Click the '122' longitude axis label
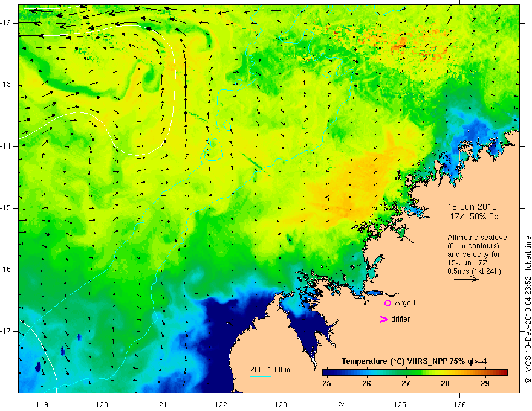The width and height of the screenshot is (532, 411). click(221, 404)
